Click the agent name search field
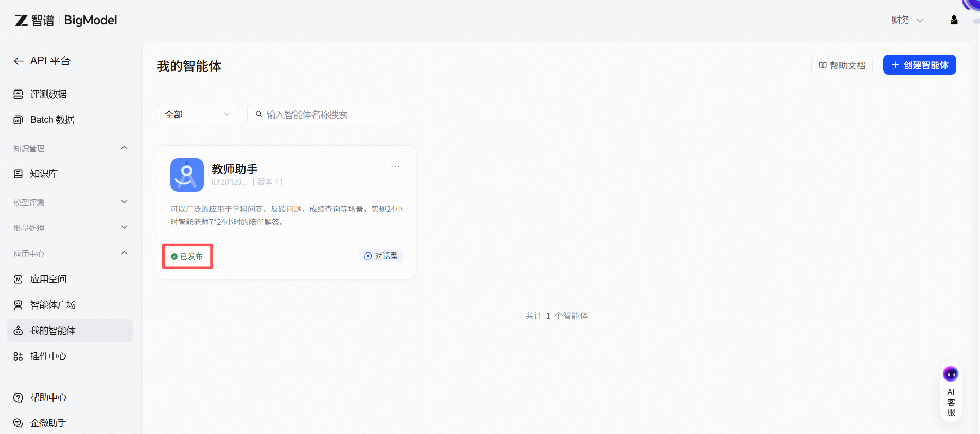The width and height of the screenshot is (980, 434). [x=329, y=114]
